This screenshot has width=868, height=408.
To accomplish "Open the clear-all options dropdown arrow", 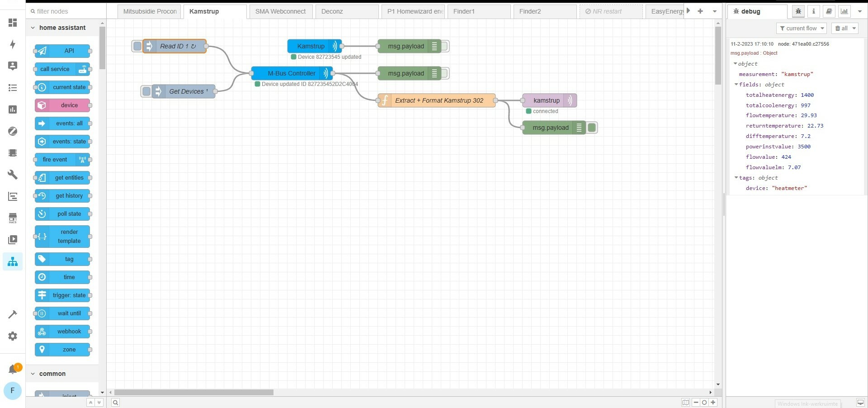I will (x=854, y=28).
